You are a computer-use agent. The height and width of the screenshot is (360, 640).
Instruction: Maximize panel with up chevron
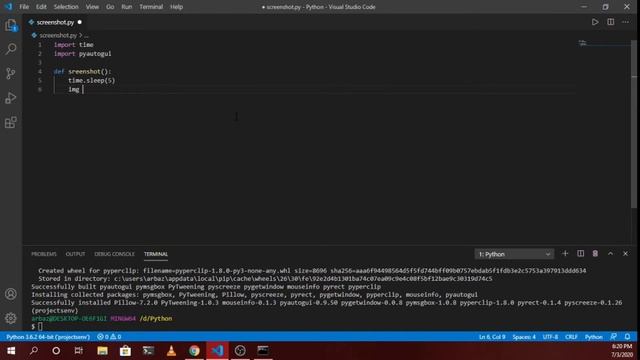point(610,254)
